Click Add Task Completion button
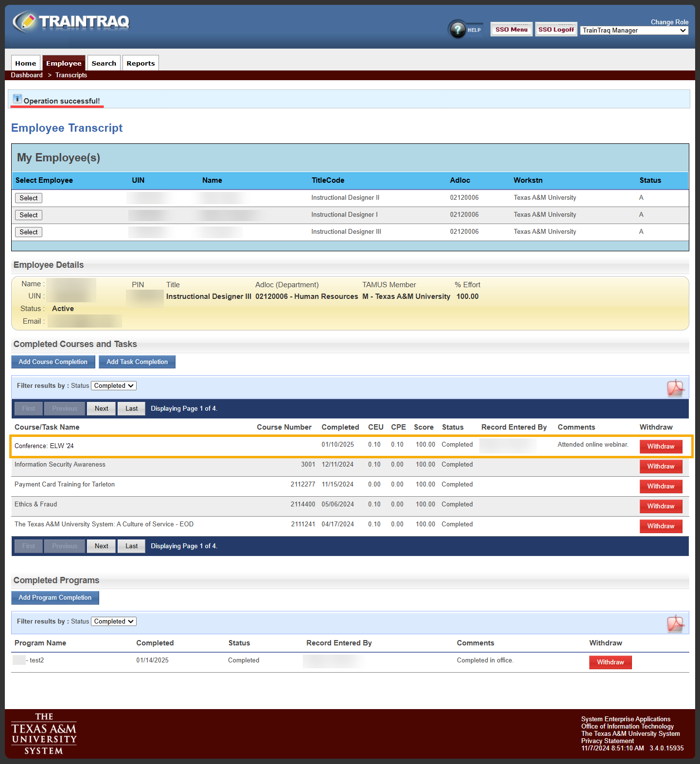This screenshot has width=700, height=764. [x=137, y=362]
